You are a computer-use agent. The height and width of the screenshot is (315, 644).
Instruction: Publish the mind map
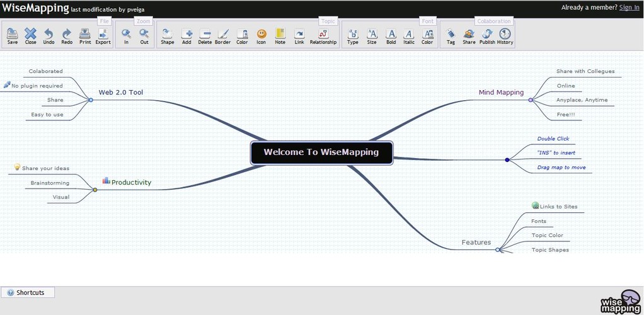pos(488,36)
